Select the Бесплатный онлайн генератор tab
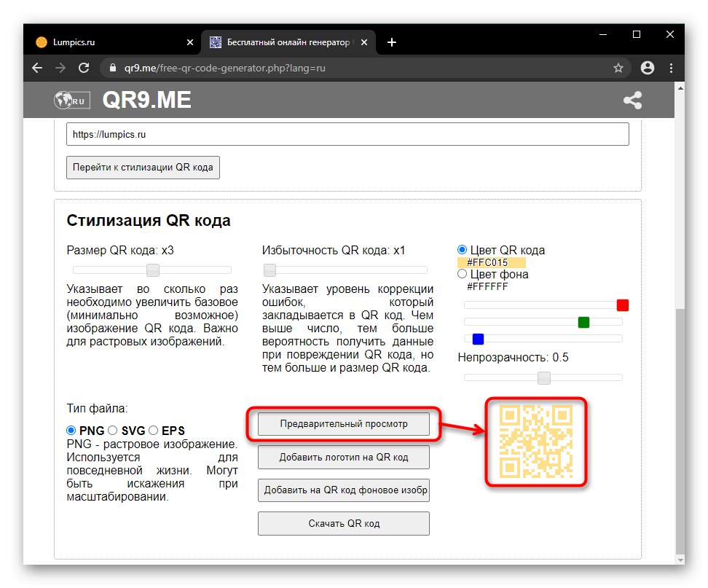Image resolution: width=708 pixels, height=588 pixels. (x=288, y=42)
